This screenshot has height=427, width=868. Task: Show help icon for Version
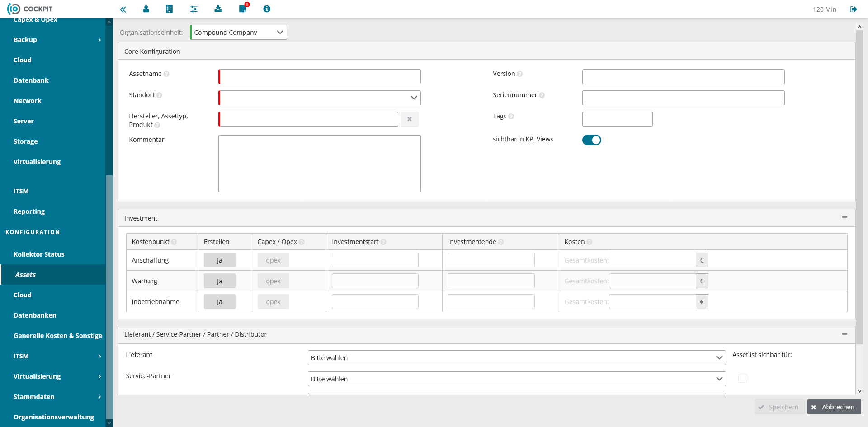pos(520,74)
